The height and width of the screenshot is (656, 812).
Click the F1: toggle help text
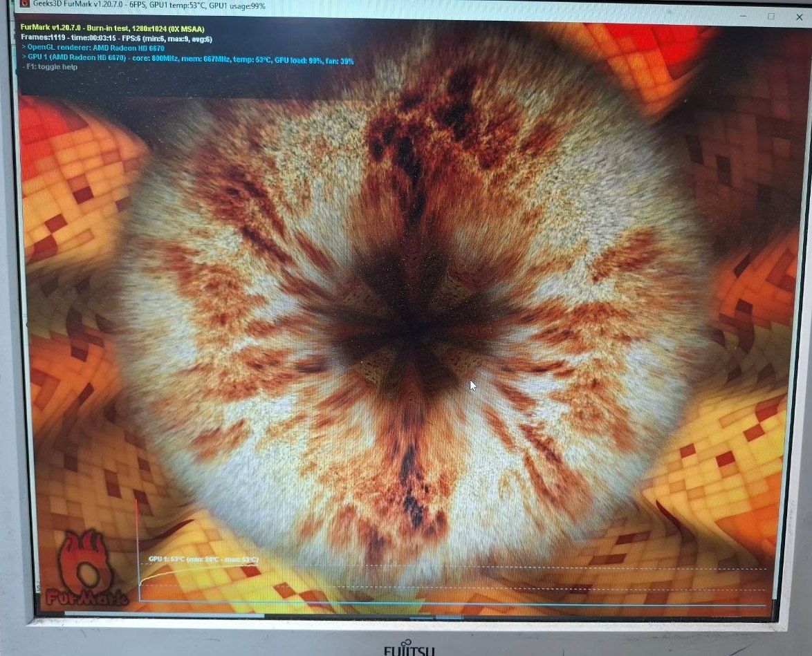(50, 67)
